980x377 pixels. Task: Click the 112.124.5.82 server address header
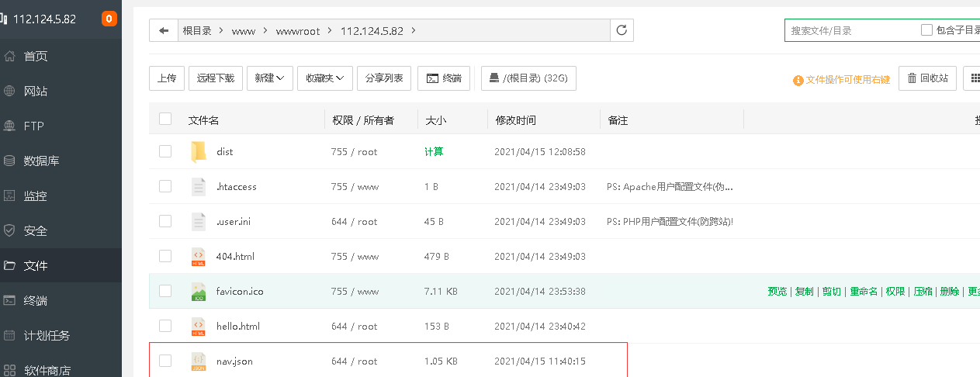[x=44, y=19]
